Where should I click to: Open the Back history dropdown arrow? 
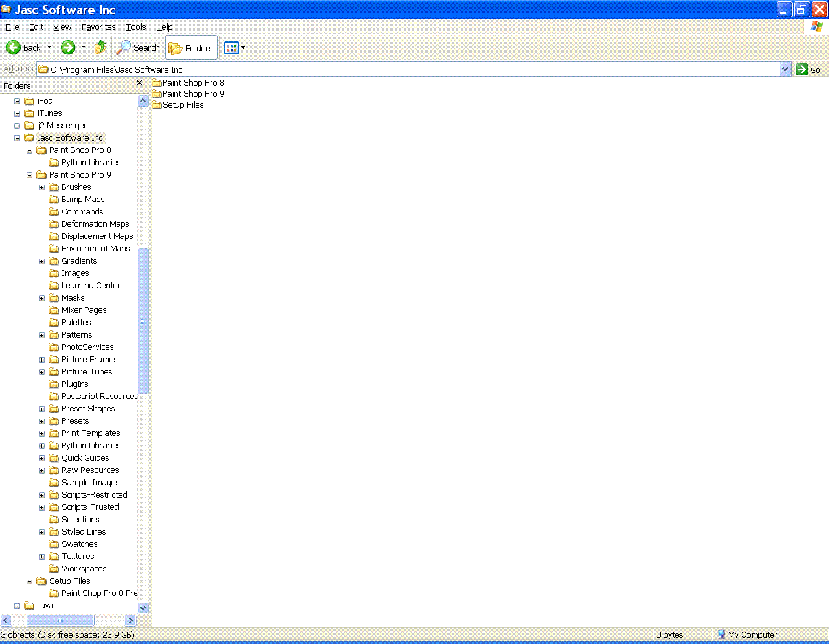[x=49, y=47]
